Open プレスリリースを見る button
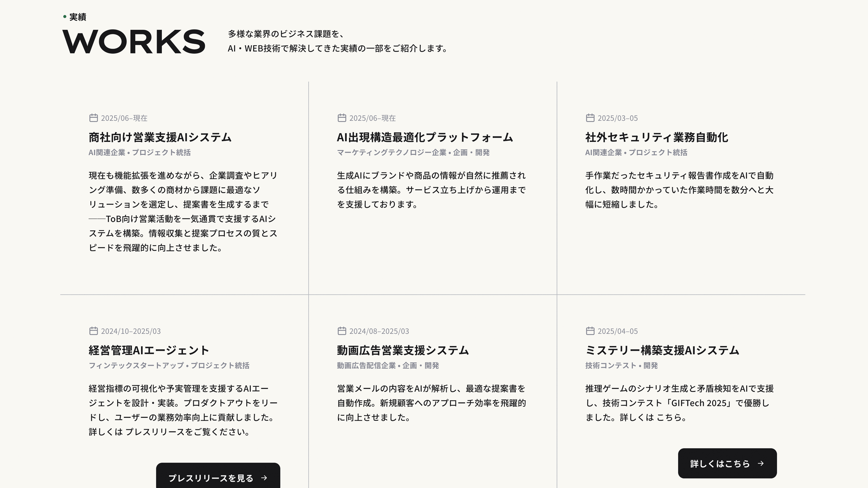Image resolution: width=868 pixels, height=488 pixels. [218, 476]
